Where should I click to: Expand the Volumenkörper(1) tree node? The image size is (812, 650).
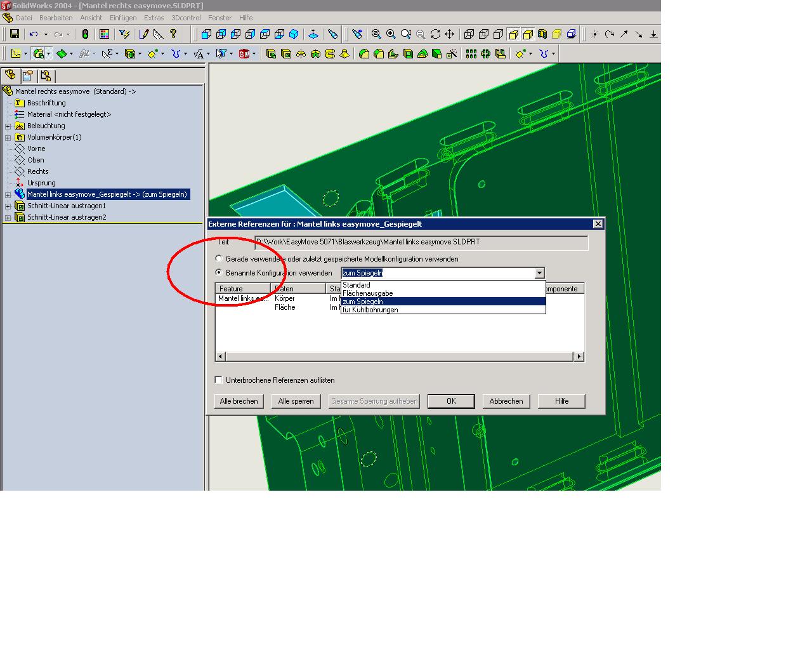point(8,138)
